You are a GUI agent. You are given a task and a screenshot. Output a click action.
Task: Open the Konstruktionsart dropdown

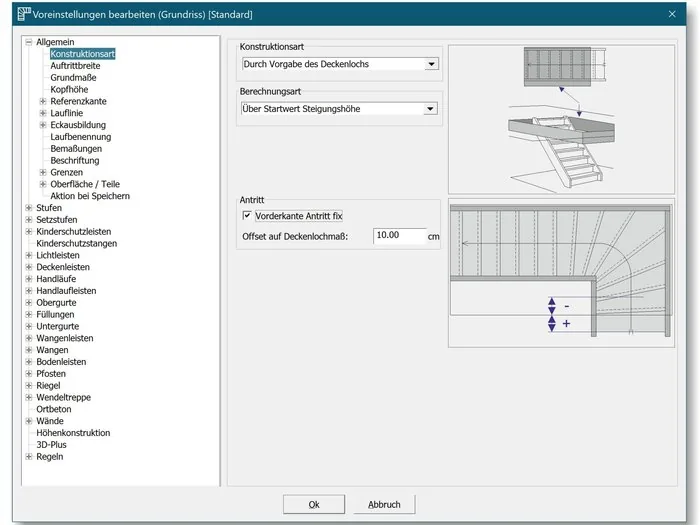431,64
